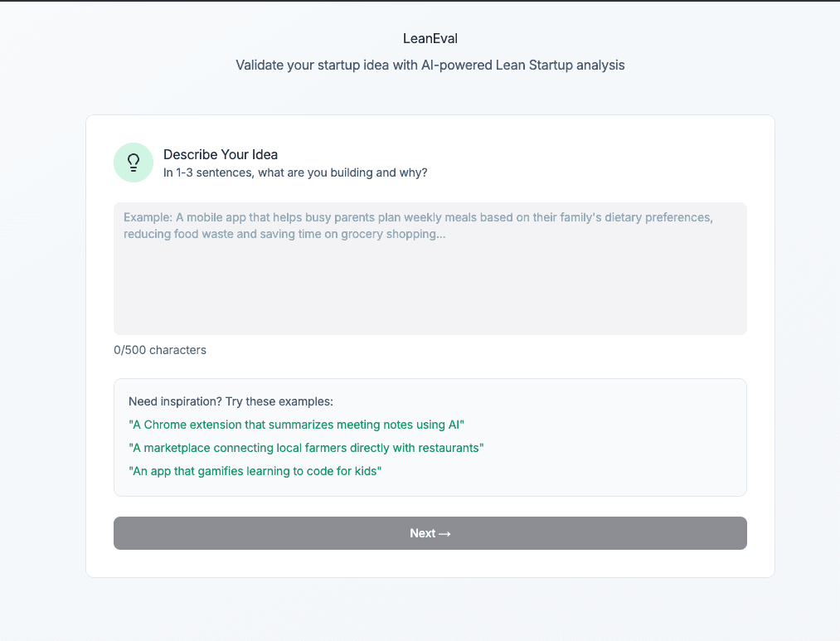Click the AI-powered Lean Startup tagline

[430, 65]
